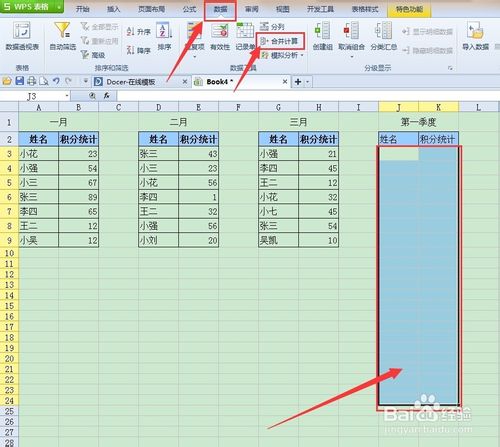Viewport: 500px width, 447px height.
Task: Select cell 小吴 in January table
Action: [39, 240]
